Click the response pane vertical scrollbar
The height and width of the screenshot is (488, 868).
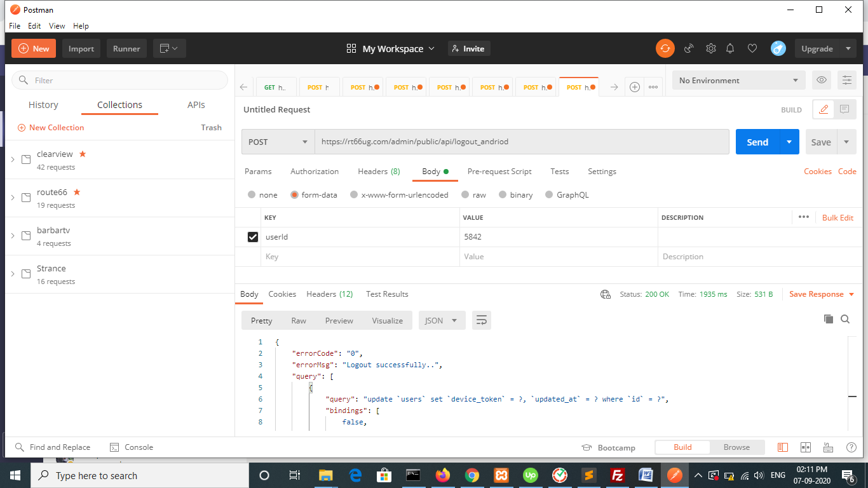click(852, 396)
